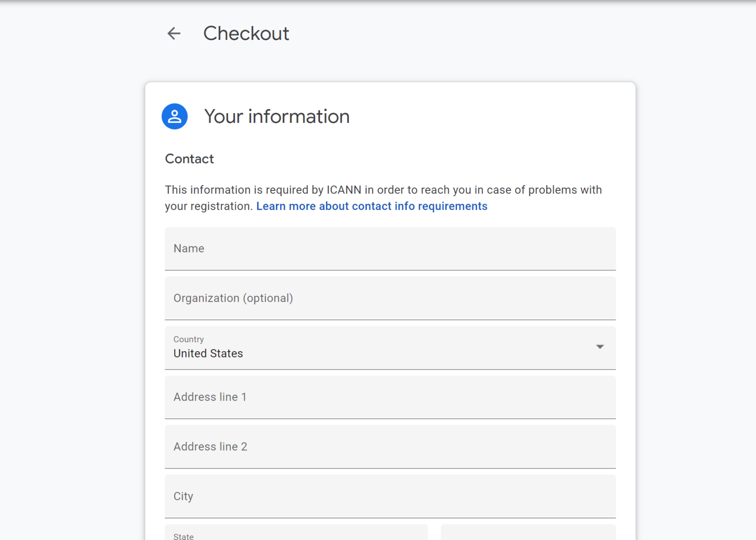
Task: Click the City input field
Action: click(390, 496)
